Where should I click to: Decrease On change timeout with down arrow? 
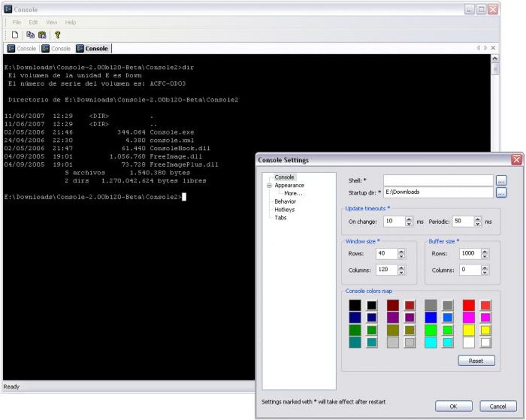[408, 224]
